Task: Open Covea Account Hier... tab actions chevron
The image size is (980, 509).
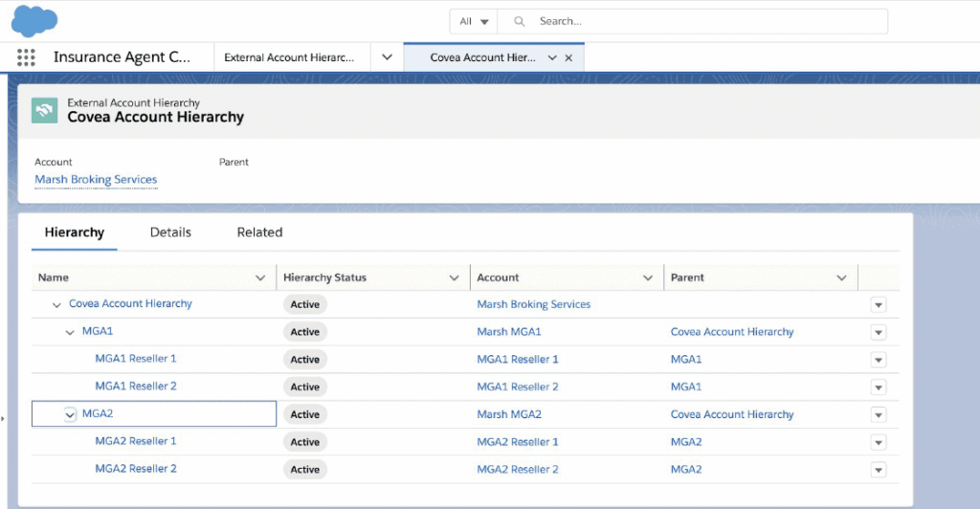Action: pyautogui.click(x=552, y=57)
